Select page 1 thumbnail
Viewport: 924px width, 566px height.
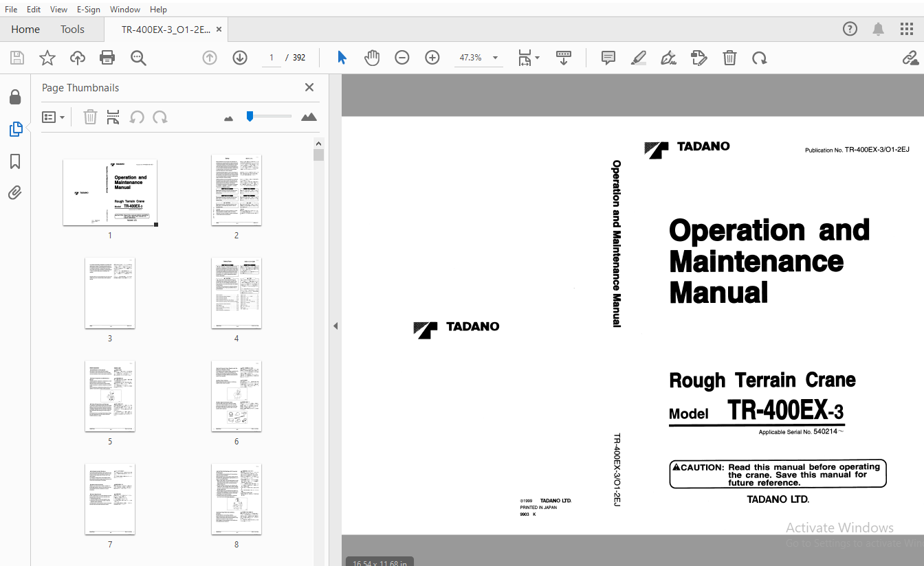[110, 192]
